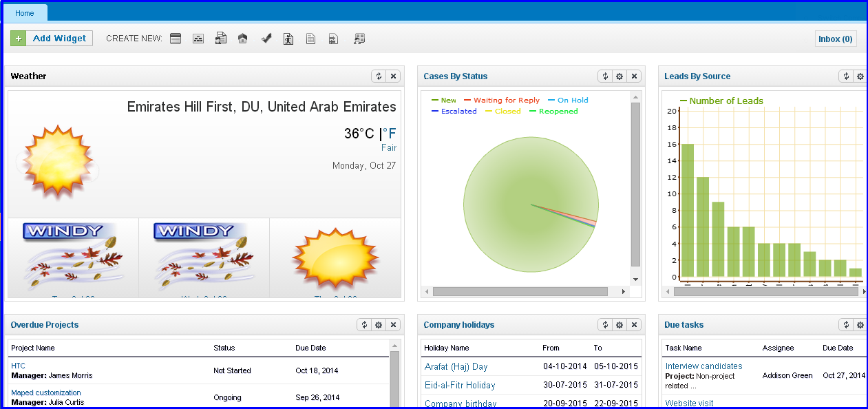
Task: Click the Number of Leads legend entry
Action: pyautogui.click(x=721, y=101)
